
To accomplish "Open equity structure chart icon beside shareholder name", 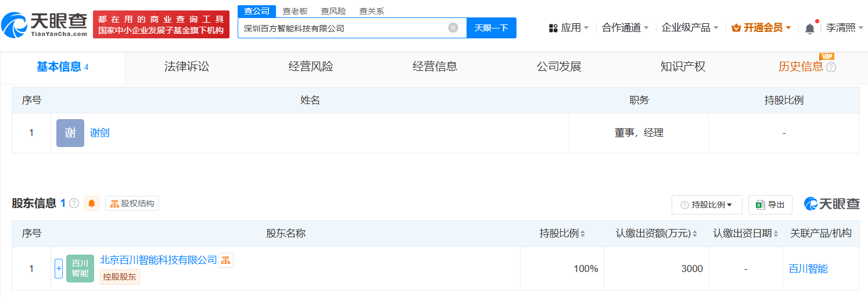I will pos(226,260).
